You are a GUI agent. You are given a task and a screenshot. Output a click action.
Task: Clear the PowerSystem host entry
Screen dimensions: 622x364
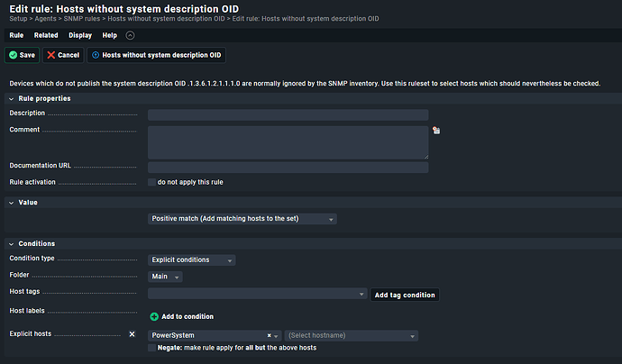click(x=269, y=336)
